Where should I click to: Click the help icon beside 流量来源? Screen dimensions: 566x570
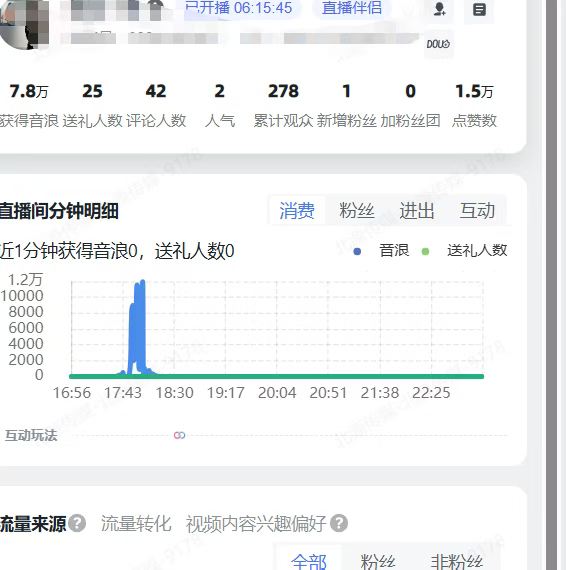(x=77, y=523)
